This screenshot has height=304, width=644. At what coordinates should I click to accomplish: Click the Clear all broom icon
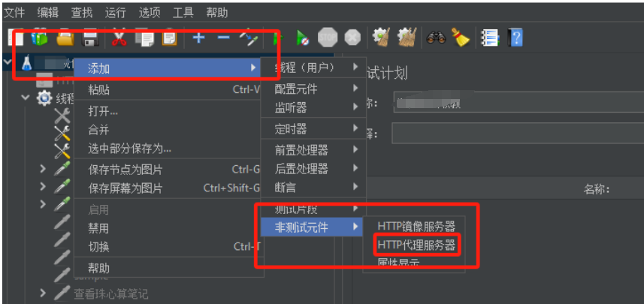(461, 38)
